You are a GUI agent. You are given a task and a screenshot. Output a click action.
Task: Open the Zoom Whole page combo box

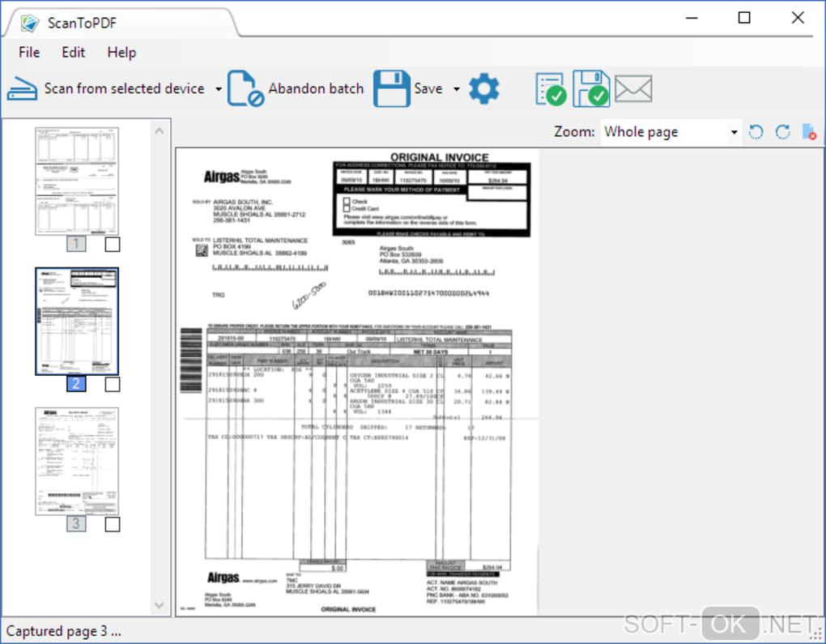coord(671,132)
